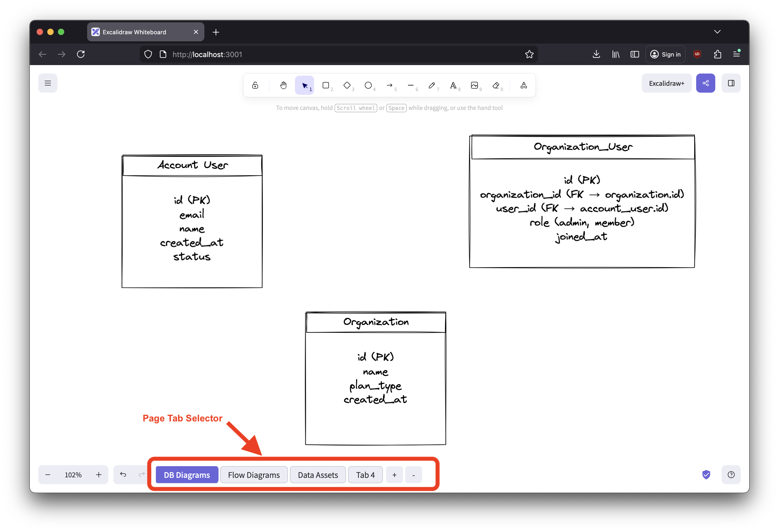Click the Excalidraw+ button
Viewport: 779px width, 532px height.
point(666,83)
